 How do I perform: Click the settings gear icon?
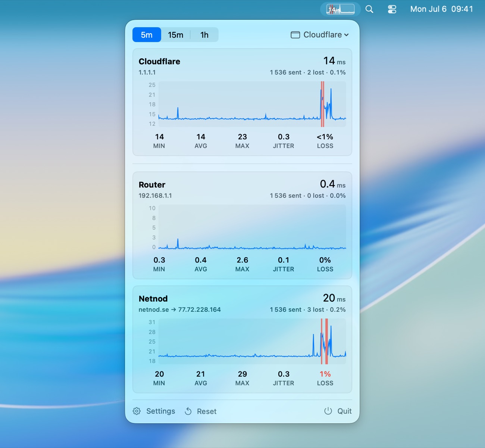pos(137,411)
